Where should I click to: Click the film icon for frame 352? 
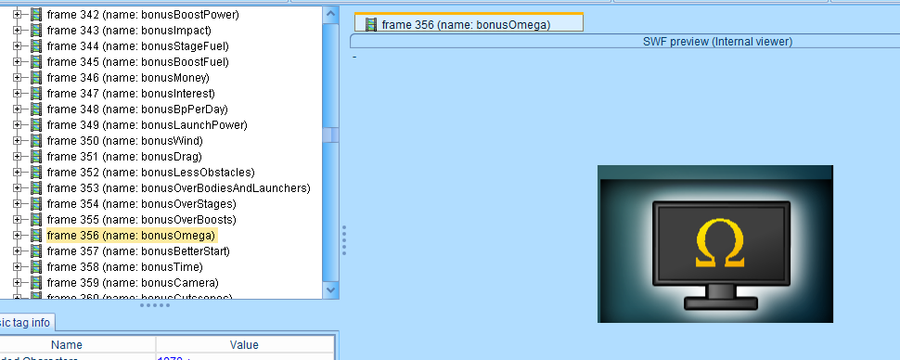pos(37,172)
